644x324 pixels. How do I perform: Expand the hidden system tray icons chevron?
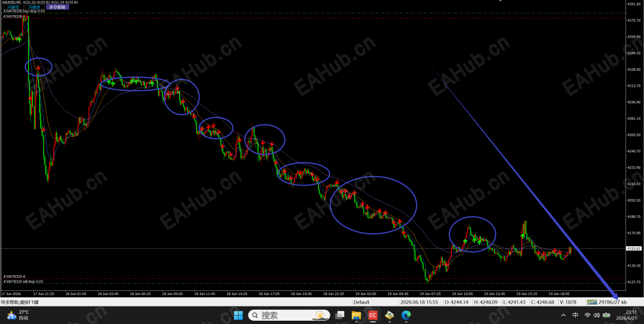click(563, 315)
